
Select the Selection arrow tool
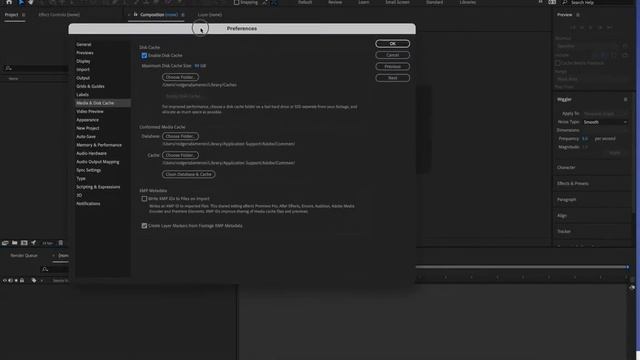(21, 2)
